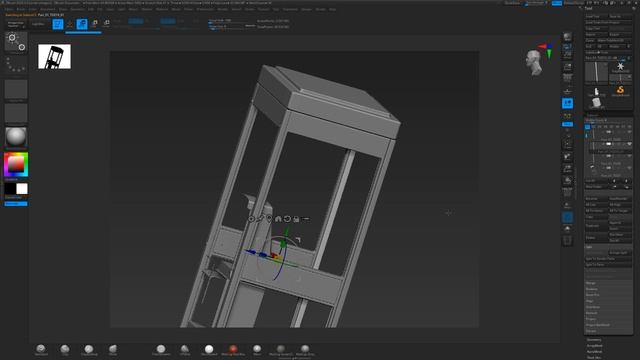This screenshot has width=640, height=360.
Task: Click the Rename subtool button
Action: (596, 199)
